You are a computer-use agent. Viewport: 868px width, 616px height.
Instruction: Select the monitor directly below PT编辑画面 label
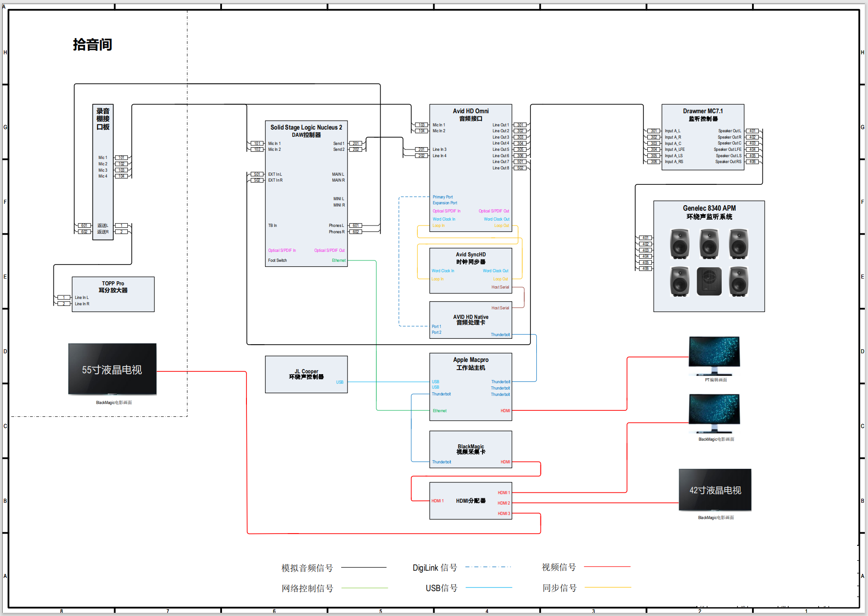tap(714, 412)
